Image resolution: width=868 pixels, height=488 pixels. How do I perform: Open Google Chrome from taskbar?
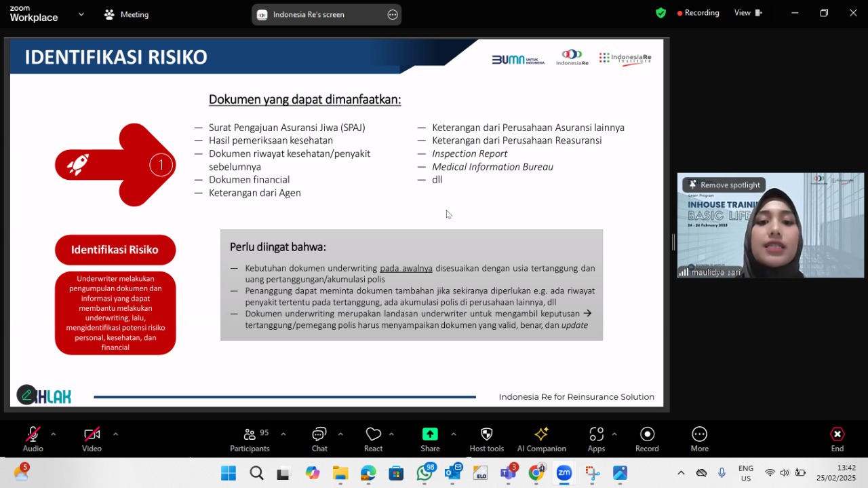point(536,472)
